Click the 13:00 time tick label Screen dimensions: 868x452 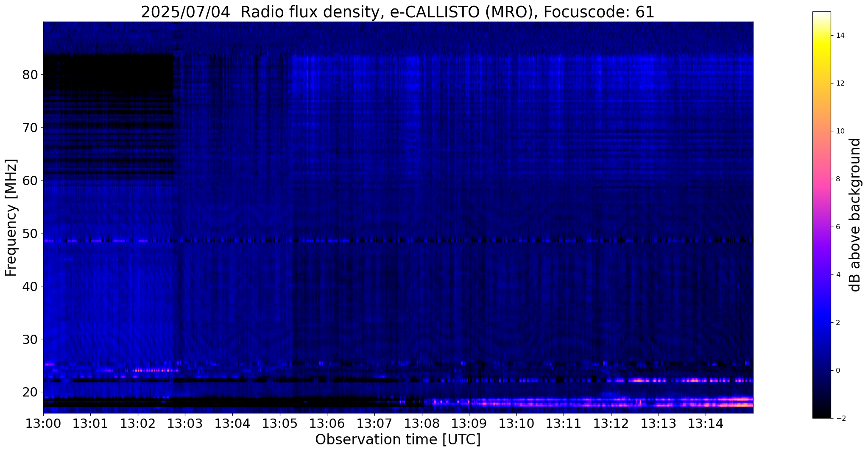[43, 424]
